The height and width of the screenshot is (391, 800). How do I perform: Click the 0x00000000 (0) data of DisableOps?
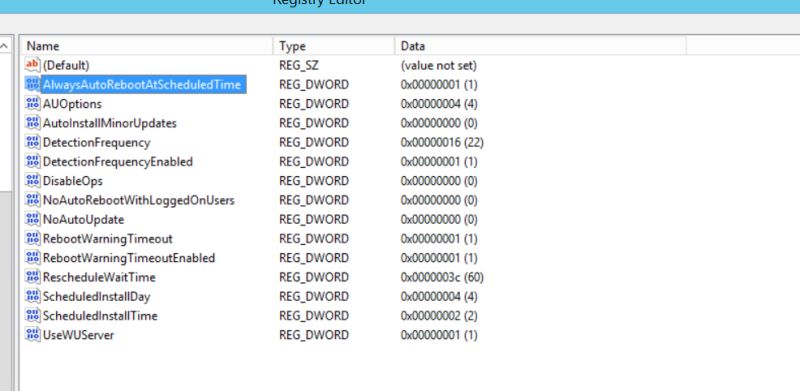(x=439, y=181)
